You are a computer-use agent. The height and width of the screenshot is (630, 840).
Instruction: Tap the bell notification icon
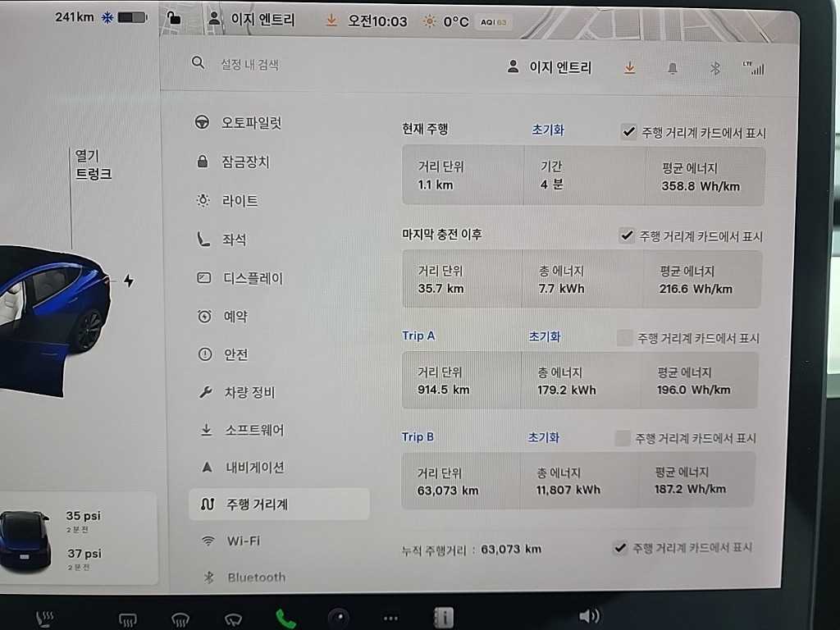click(673, 69)
